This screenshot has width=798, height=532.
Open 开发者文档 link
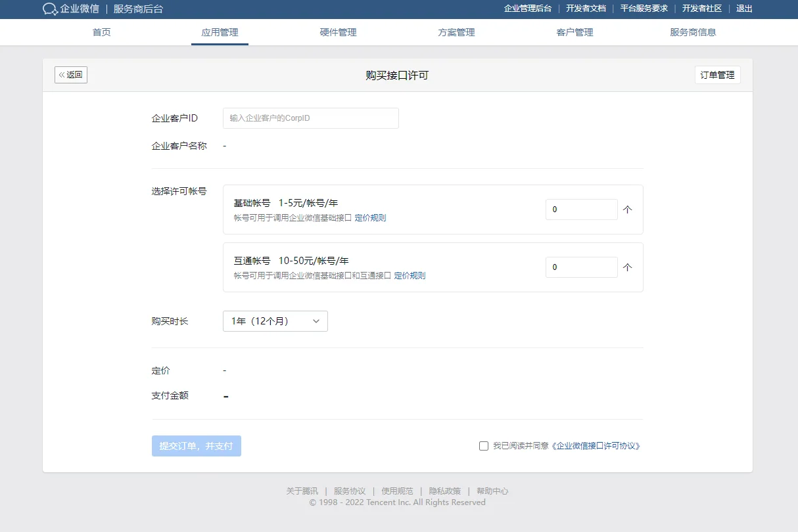(x=586, y=9)
